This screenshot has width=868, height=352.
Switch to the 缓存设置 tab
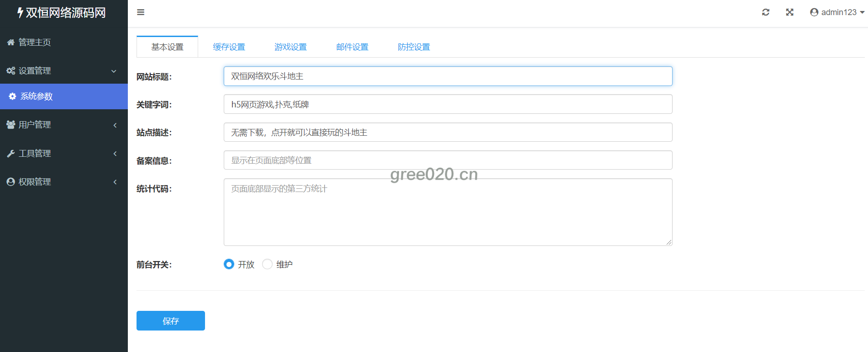point(229,47)
